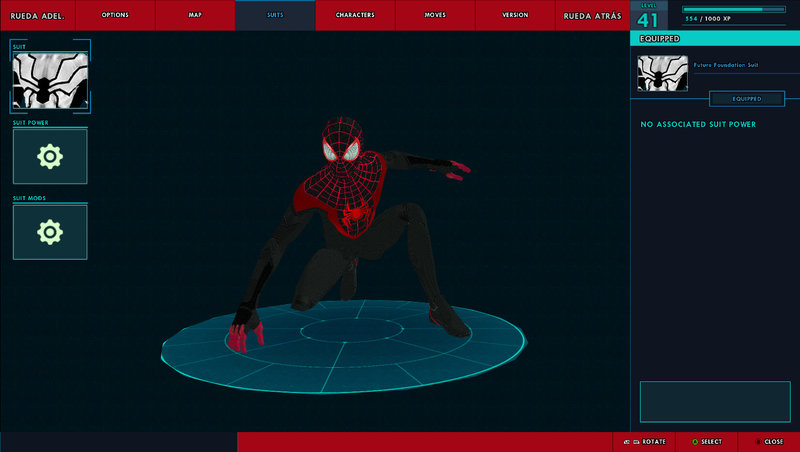Click the level 41 indicator
This screenshot has width=800, height=452.
(x=647, y=20)
